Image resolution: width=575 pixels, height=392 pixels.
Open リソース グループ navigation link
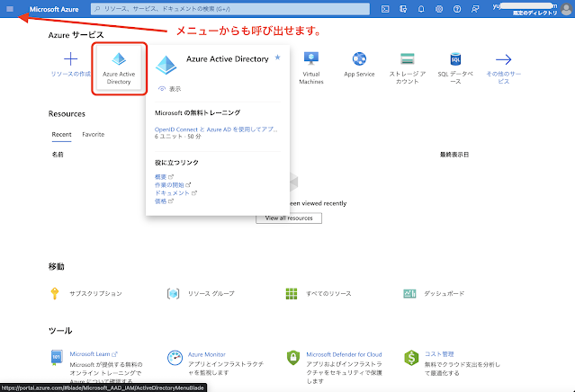click(x=211, y=293)
